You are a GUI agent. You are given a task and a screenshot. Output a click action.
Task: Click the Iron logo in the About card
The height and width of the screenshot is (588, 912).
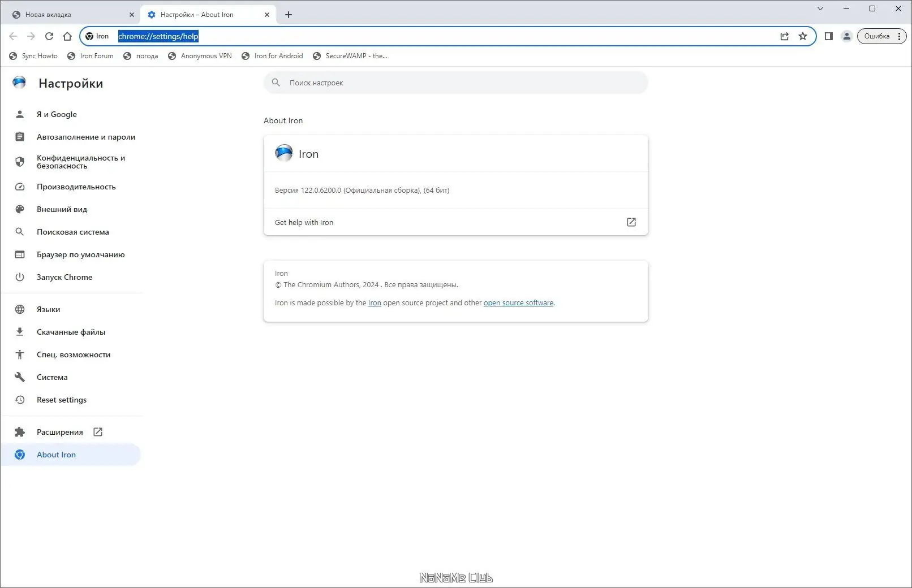pyautogui.click(x=284, y=153)
